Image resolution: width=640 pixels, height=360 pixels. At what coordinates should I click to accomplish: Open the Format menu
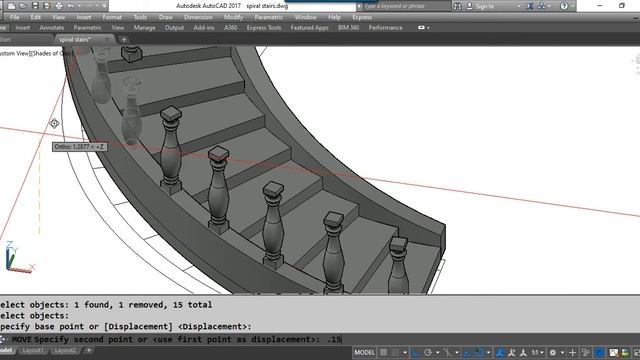coord(112,17)
